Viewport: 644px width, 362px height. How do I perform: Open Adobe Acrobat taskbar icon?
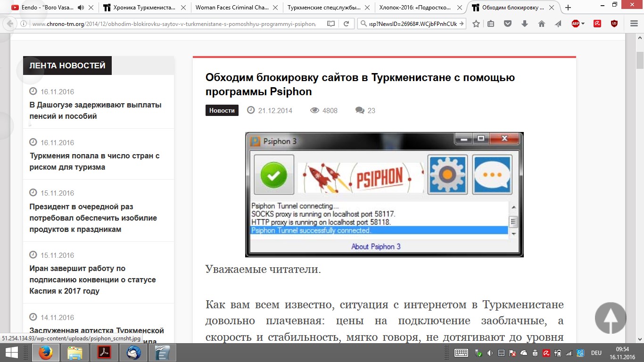point(104,353)
